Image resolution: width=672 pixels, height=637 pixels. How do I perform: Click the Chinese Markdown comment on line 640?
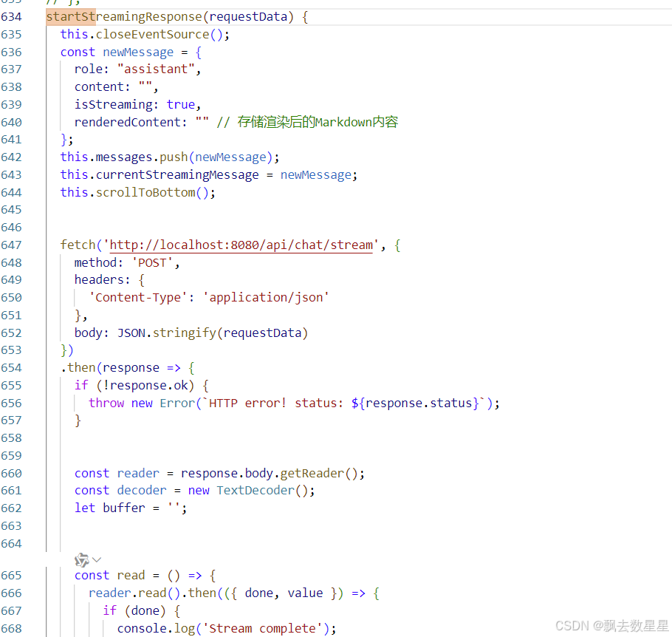pyautogui.click(x=307, y=122)
